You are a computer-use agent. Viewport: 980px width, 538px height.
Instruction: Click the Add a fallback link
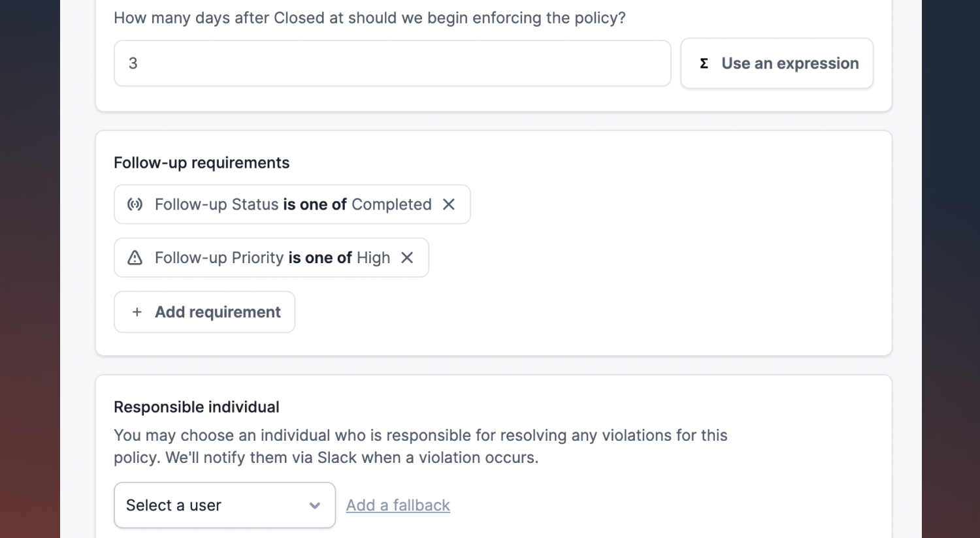click(398, 505)
